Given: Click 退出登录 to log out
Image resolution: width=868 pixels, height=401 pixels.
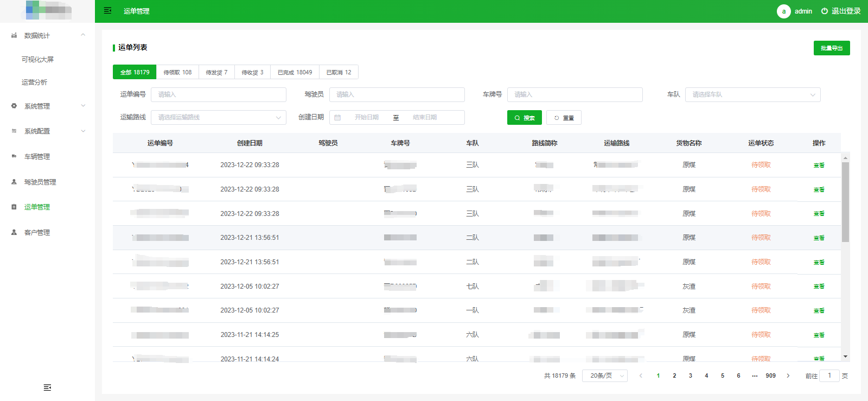Looking at the screenshot, I should coord(846,11).
